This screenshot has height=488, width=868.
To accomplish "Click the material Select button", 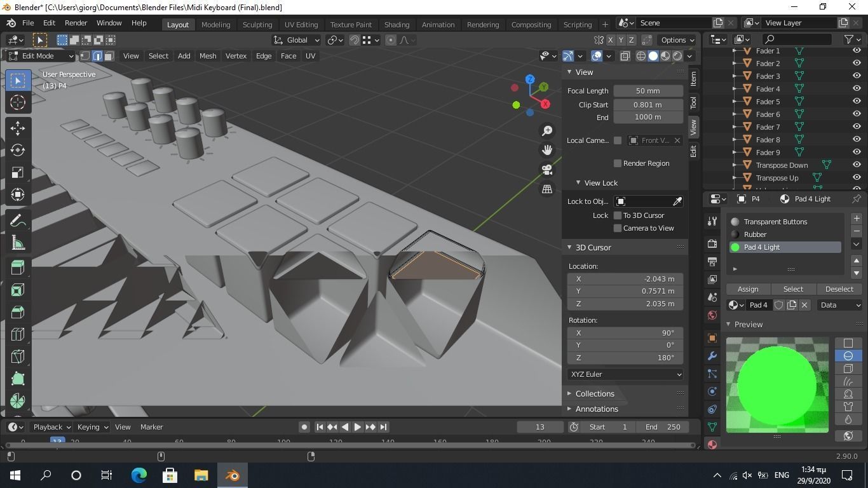I will pos(793,289).
